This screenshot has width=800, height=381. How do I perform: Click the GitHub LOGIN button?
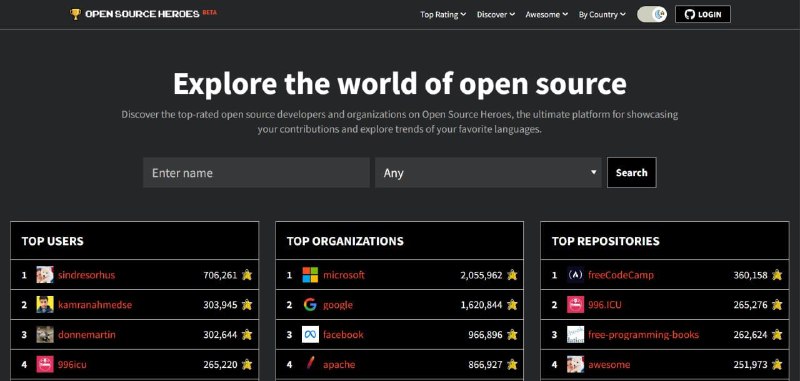pyautogui.click(x=703, y=14)
